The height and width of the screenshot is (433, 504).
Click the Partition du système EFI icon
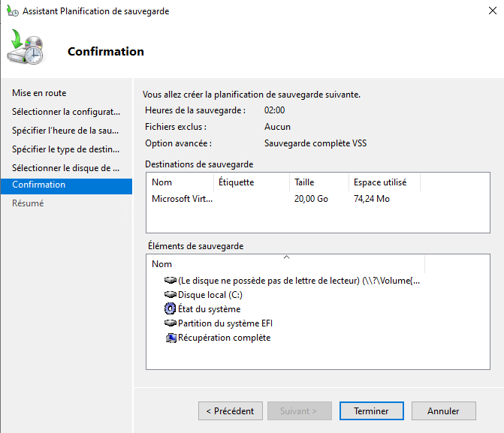(169, 323)
